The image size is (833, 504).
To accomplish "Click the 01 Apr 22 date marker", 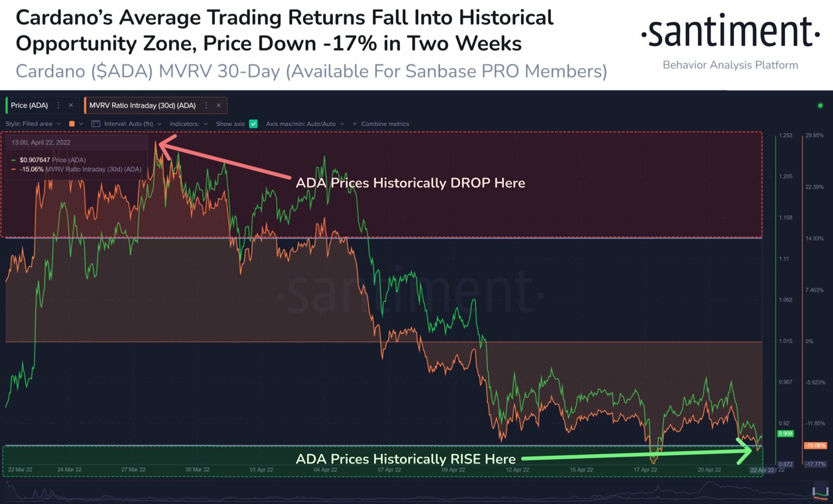I will click(261, 470).
